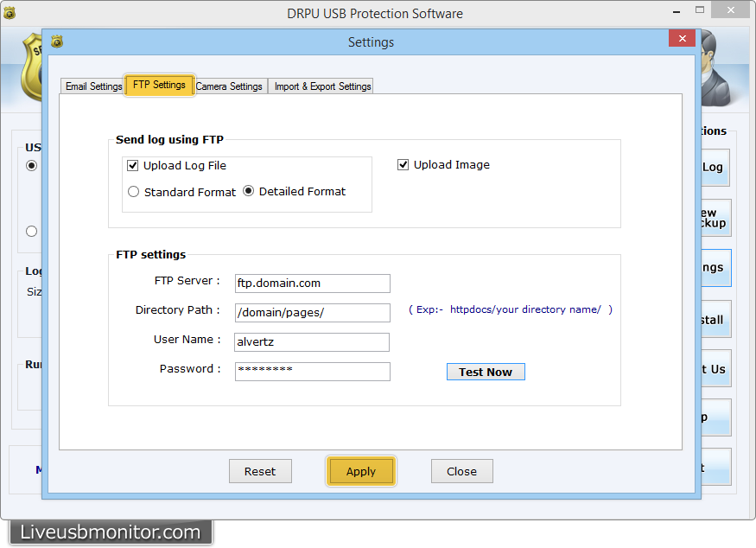
Task: Click the example text 'httpdocs/your directory name/'
Action: (525, 309)
